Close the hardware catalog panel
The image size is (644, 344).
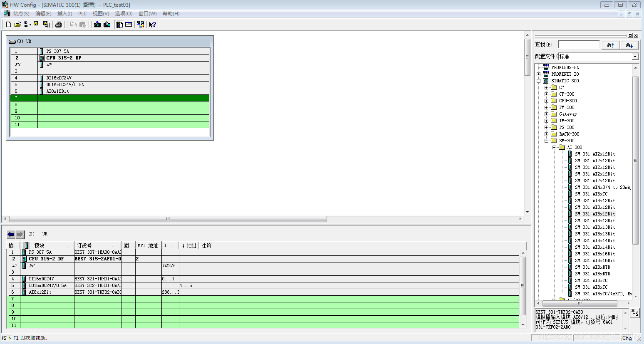(636, 36)
